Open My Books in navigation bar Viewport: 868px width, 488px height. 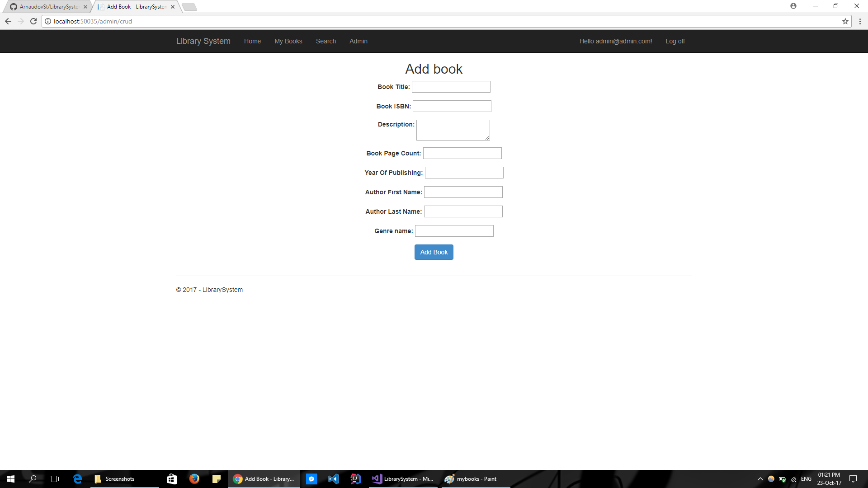(x=288, y=41)
